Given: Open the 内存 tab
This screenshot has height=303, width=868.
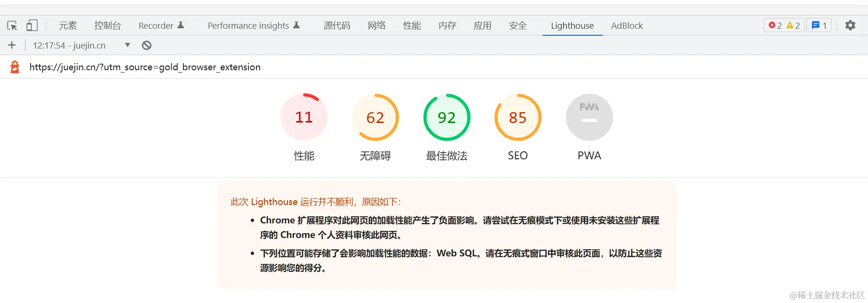Looking at the screenshot, I should tap(447, 25).
